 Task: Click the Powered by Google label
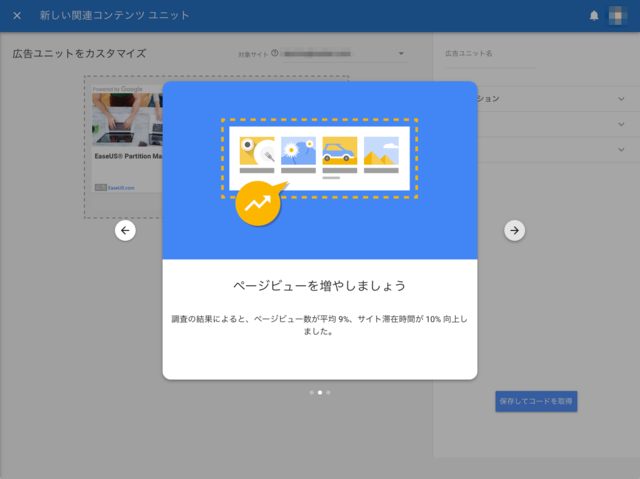click(118, 89)
